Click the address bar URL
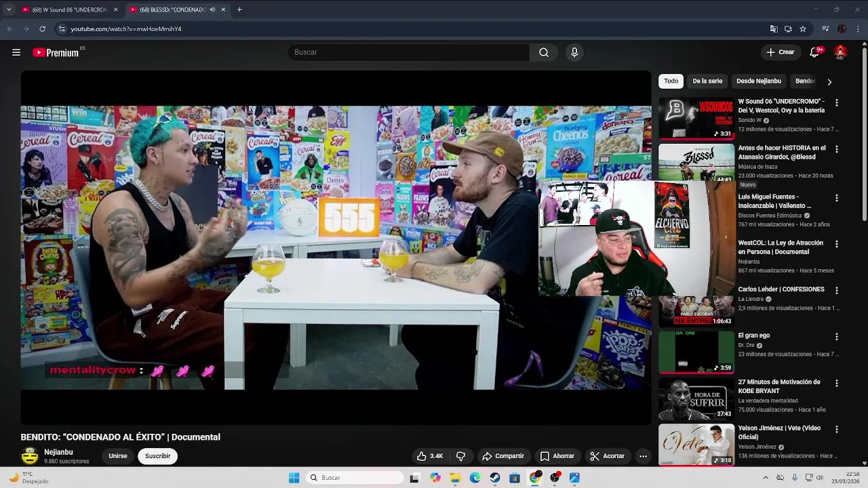The image size is (868, 488). point(126,29)
